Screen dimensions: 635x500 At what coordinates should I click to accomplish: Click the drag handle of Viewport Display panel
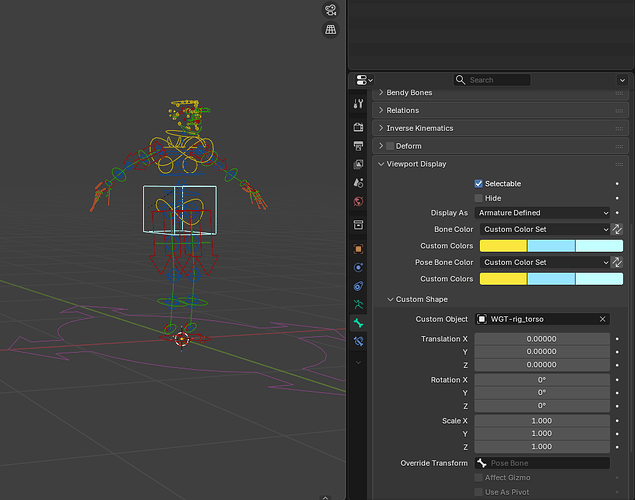click(619, 164)
